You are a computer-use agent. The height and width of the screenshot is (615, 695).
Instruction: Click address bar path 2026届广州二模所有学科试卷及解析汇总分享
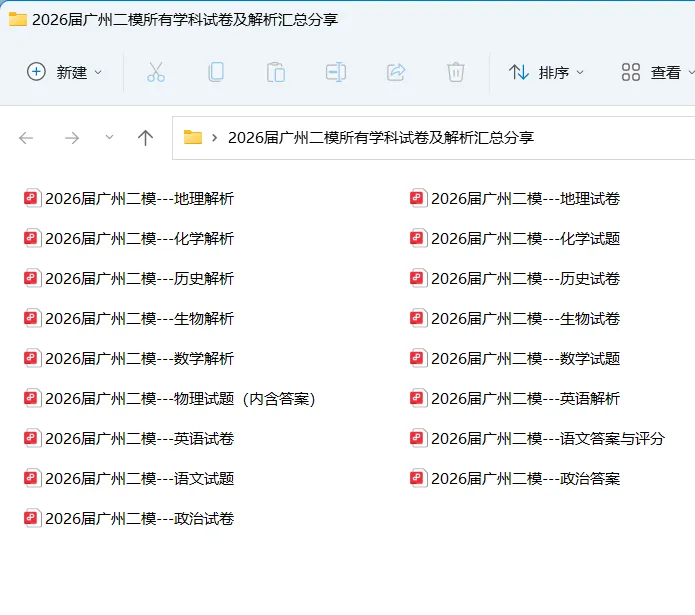click(381, 138)
